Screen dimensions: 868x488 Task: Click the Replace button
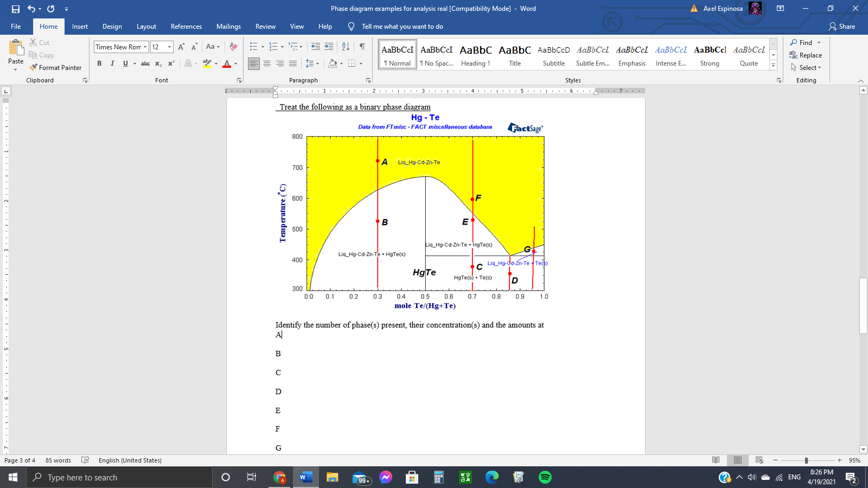click(x=806, y=55)
